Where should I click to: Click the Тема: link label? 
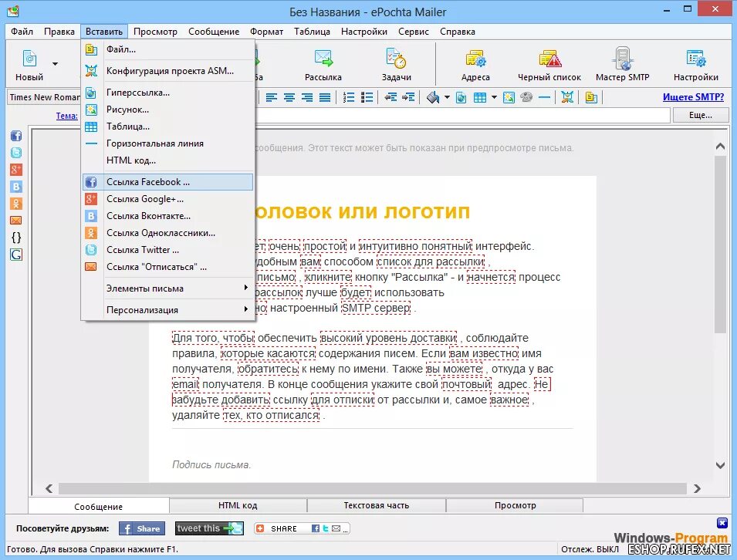tap(66, 116)
